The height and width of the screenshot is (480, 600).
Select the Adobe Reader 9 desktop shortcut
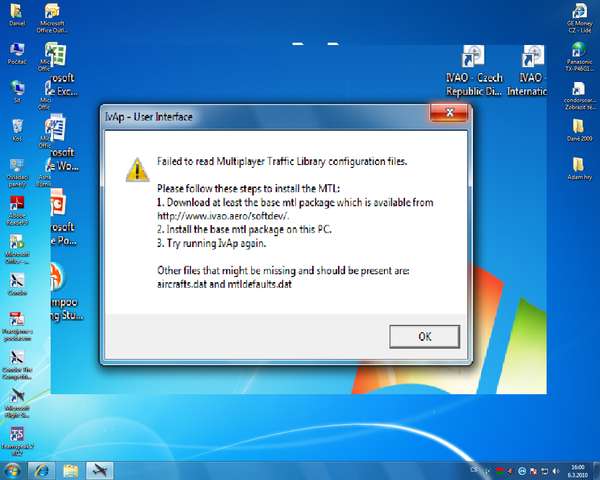(x=17, y=210)
